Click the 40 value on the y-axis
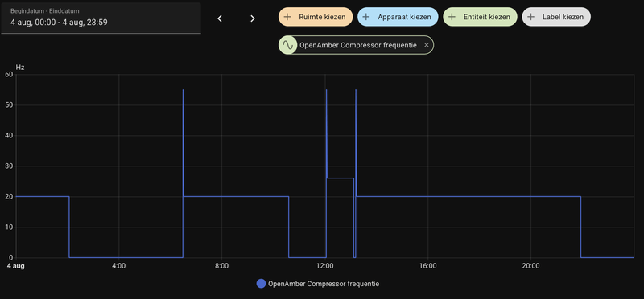The height and width of the screenshot is (299, 644). (9, 135)
